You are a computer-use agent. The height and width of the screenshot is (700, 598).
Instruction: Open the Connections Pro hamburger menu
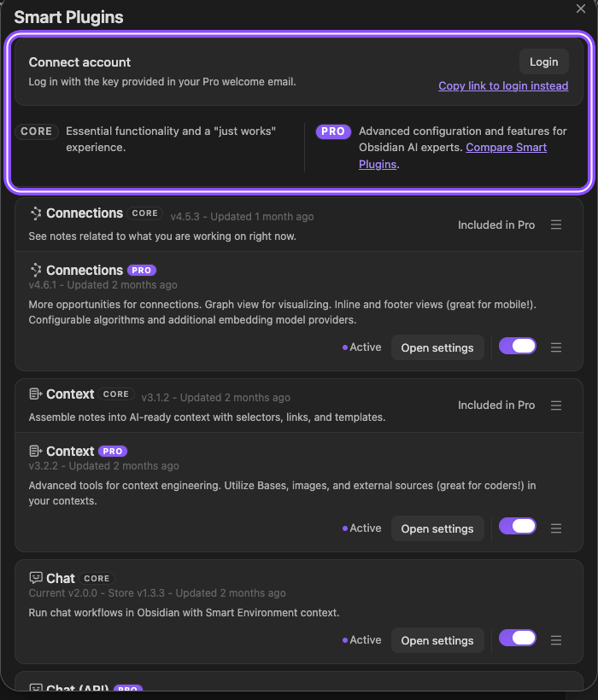(556, 347)
